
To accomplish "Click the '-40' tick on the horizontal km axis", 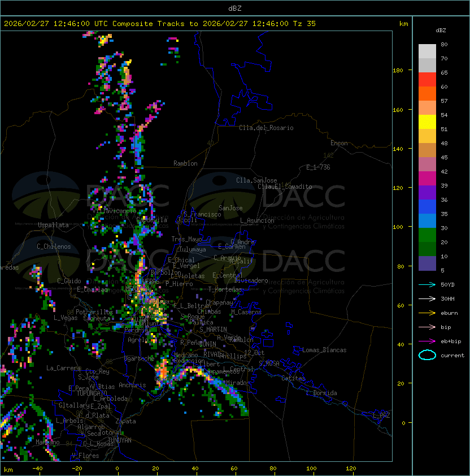I will click(37, 469).
